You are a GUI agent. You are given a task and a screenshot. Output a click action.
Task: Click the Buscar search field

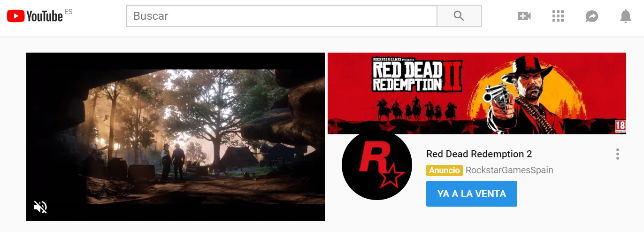[282, 16]
